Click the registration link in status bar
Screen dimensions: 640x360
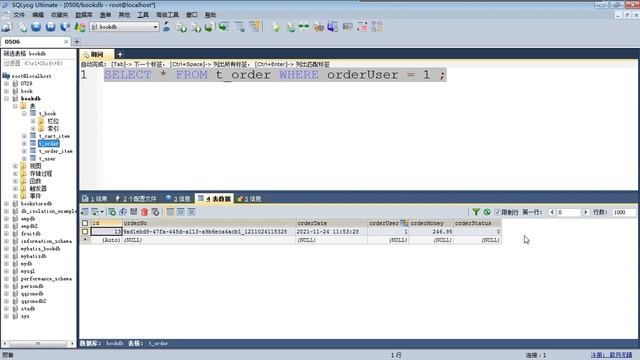(x=611, y=355)
